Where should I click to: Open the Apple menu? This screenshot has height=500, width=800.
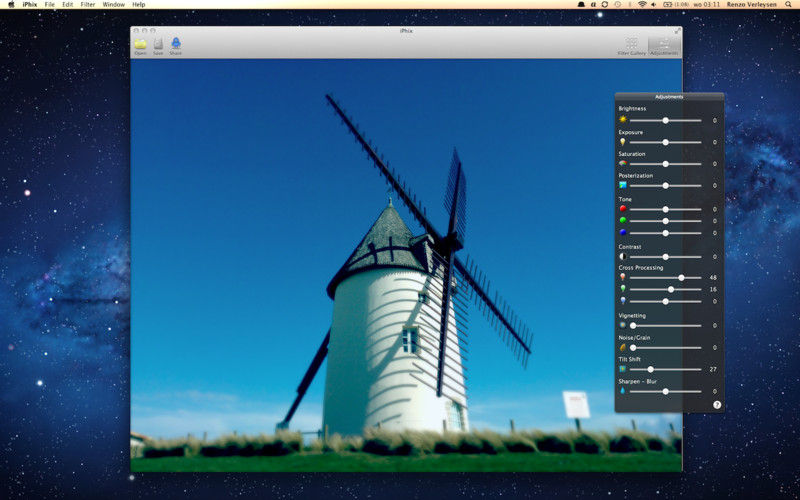11,4
